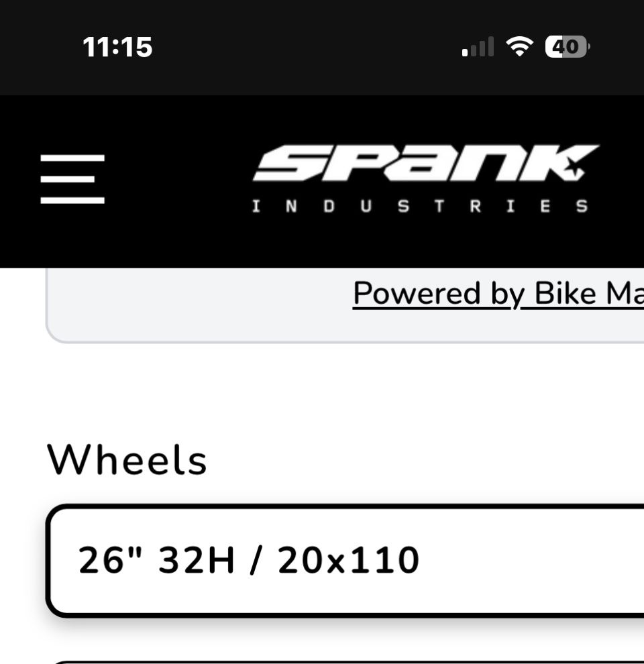The width and height of the screenshot is (644, 664).
Task: Tap the Wi-Fi status icon
Action: [519, 46]
